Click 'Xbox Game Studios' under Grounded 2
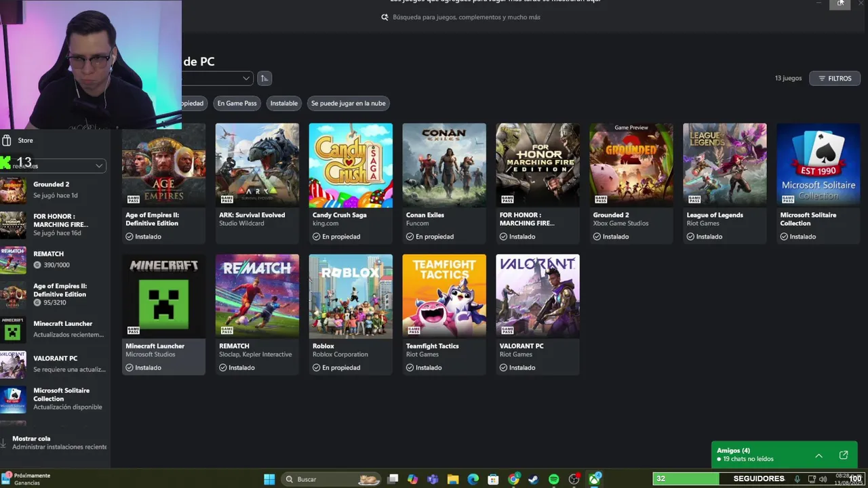This screenshot has height=488, width=868. (621, 224)
